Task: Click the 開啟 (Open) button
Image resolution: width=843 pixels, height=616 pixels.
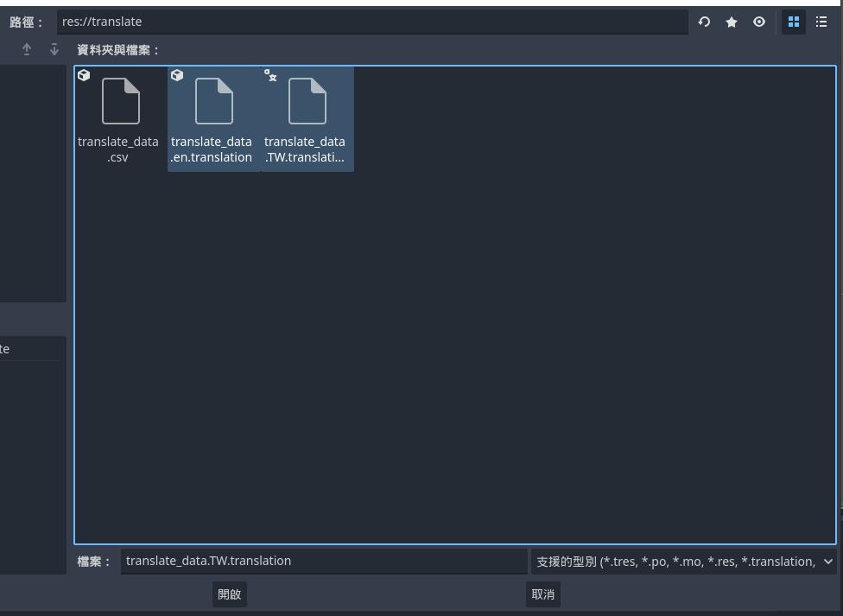Action: pos(230,594)
